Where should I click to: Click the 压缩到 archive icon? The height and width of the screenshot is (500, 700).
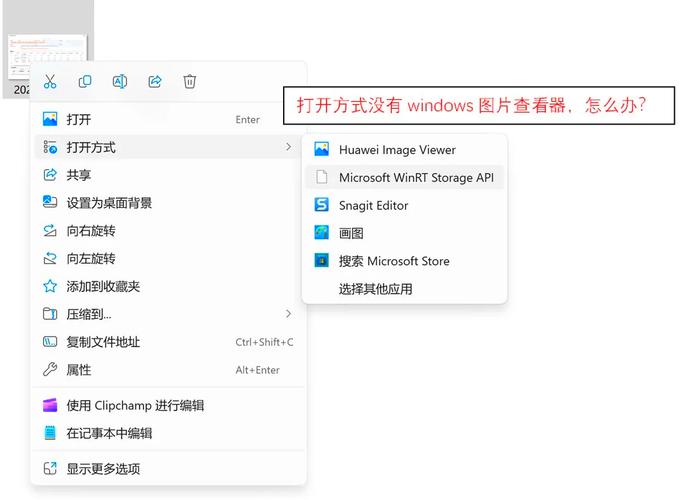[x=50, y=314]
